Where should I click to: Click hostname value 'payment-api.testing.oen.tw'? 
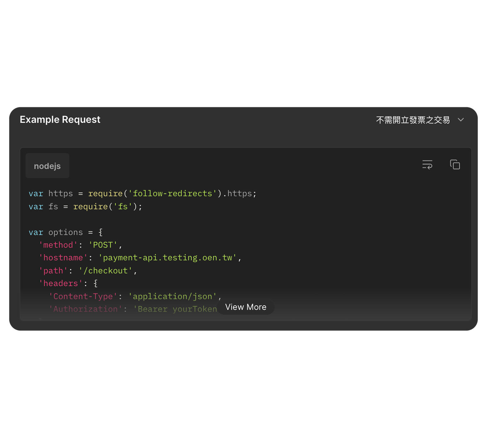[x=168, y=258]
